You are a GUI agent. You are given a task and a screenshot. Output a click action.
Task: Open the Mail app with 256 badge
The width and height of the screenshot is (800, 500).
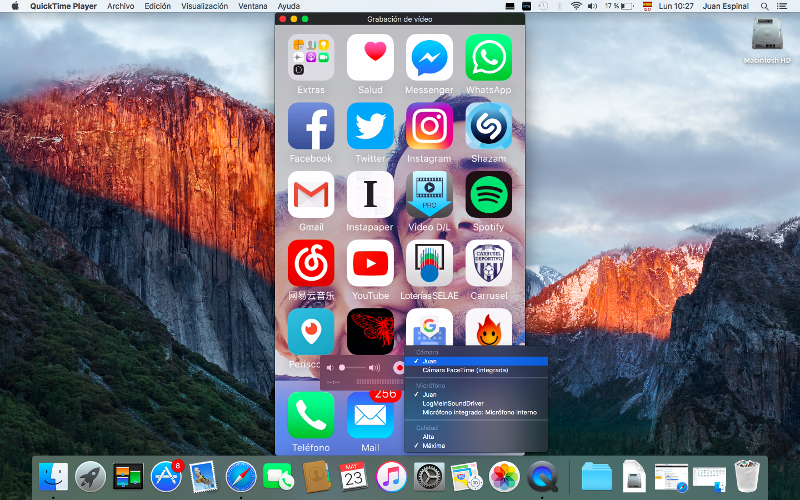[x=370, y=415]
